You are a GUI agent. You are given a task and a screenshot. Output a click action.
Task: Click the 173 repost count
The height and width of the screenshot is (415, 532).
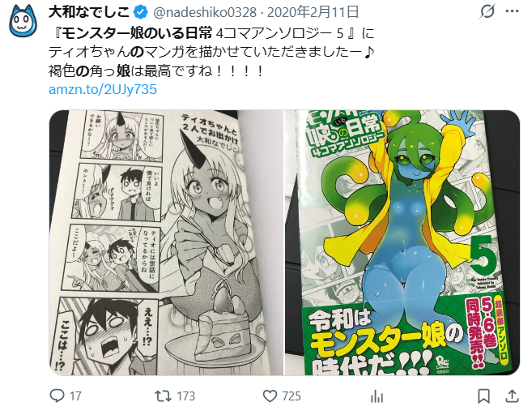[186, 396]
